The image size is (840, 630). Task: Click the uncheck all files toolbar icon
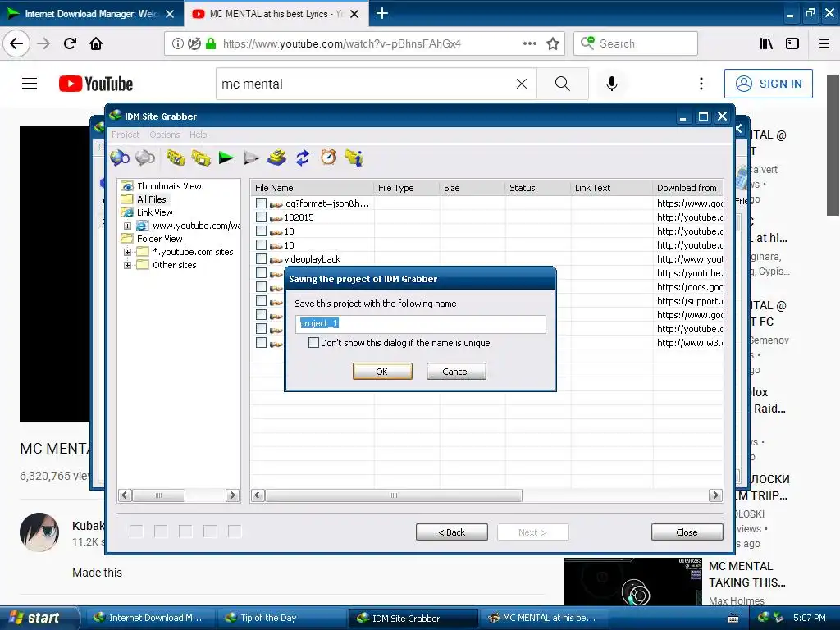pyautogui.click(x=201, y=157)
